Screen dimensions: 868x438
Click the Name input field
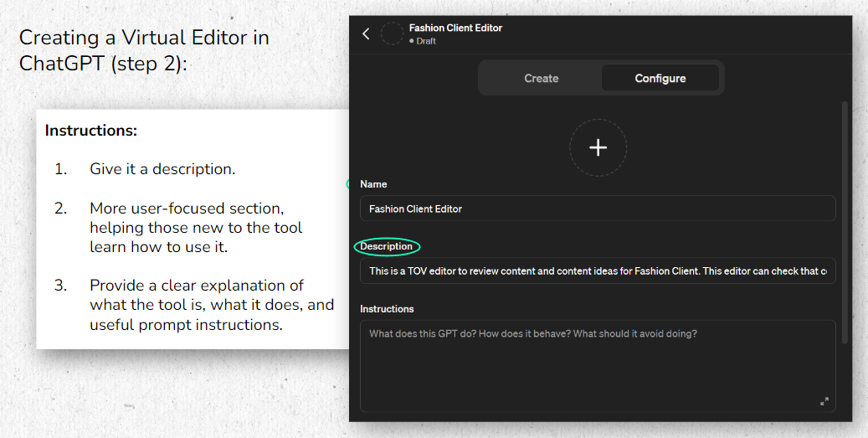click(598, 209)
